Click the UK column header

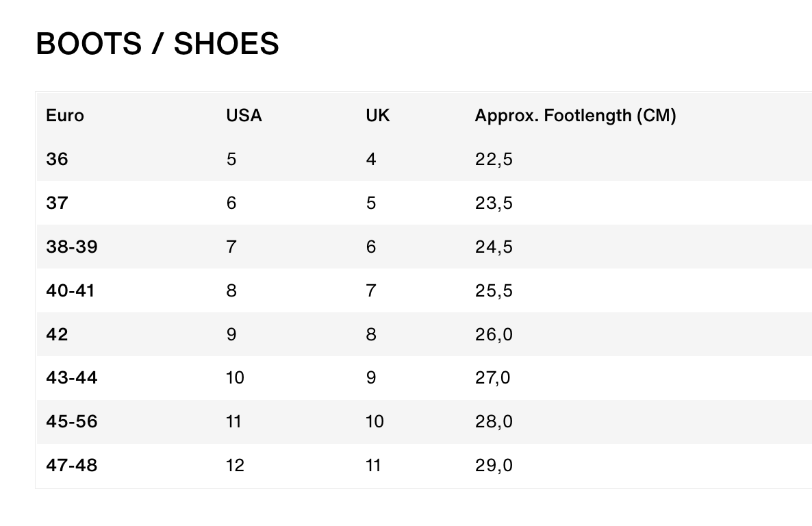[377, 116]
